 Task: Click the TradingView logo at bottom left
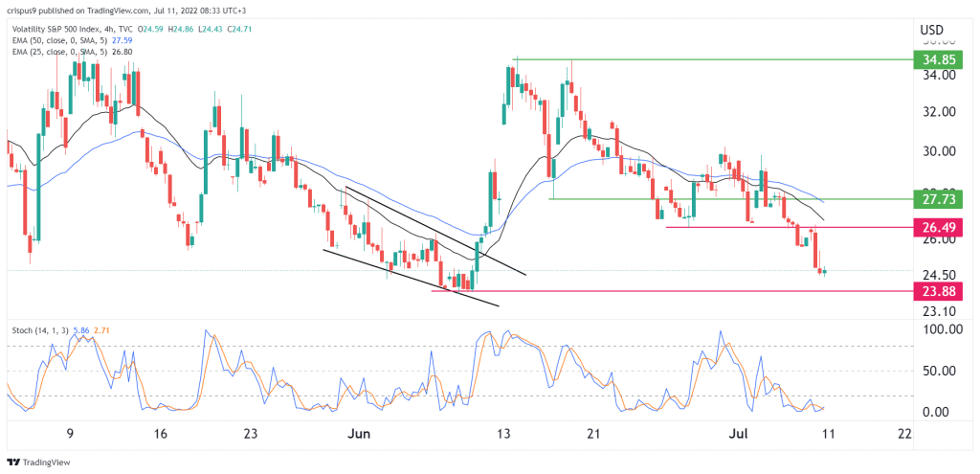tap(38, 463)
